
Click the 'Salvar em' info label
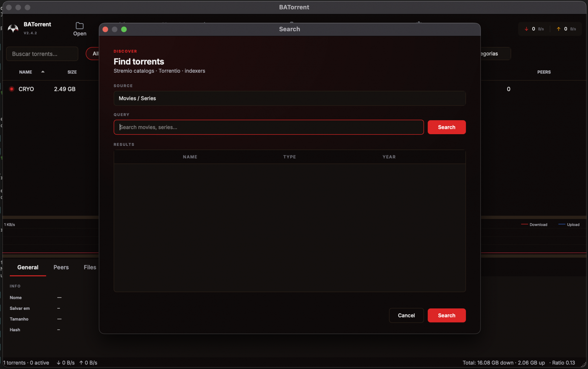click(x=20, y=308)
